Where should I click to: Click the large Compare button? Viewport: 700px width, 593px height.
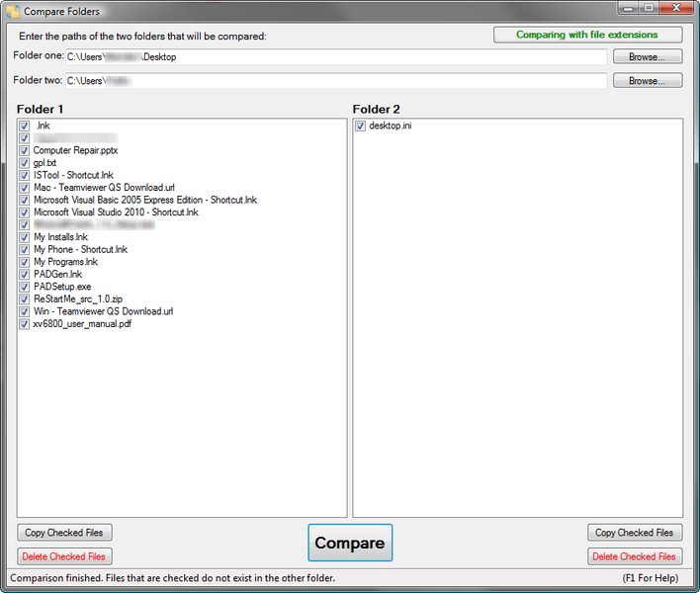(x=350, y=543)
